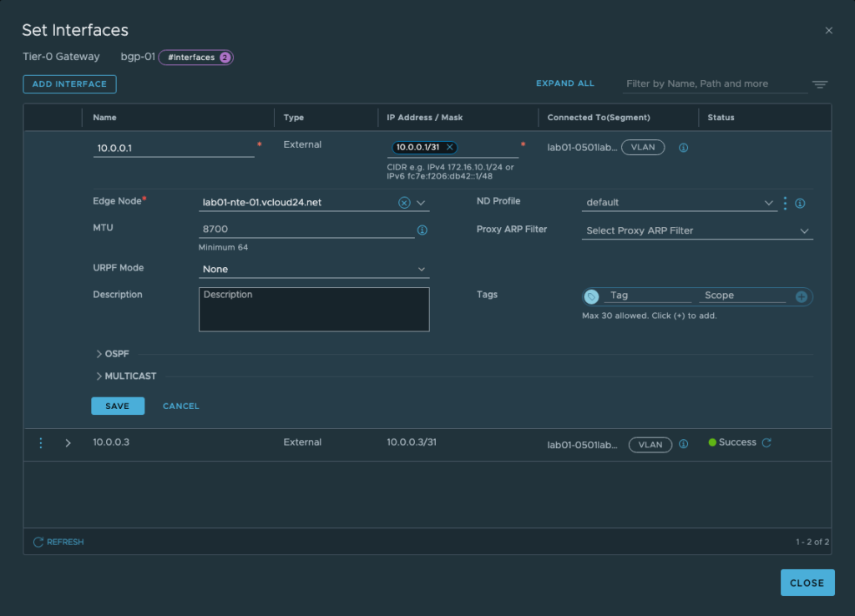The width and height of the screenshot is (855, 616).
Task: Open ND Profile three-dot options menu
Action: (785, 203)
